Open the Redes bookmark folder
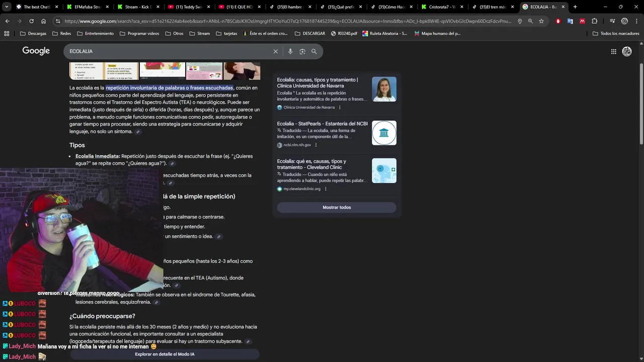 click(61, 33)
